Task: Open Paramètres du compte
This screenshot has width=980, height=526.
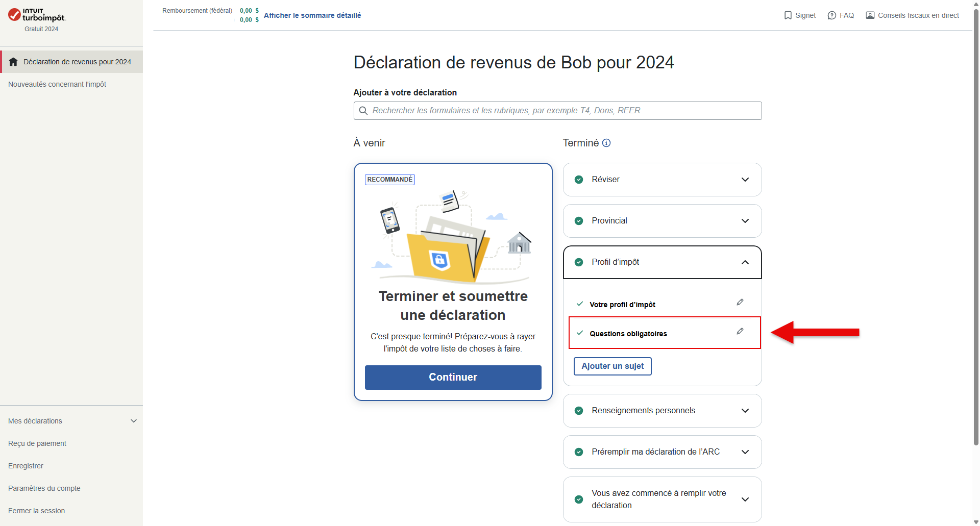Action: (44, 488)
